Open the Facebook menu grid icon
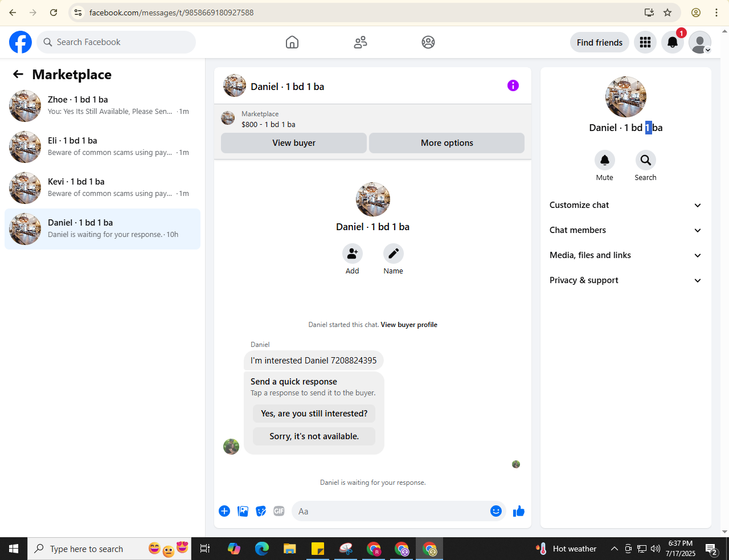 coord(645,42)
